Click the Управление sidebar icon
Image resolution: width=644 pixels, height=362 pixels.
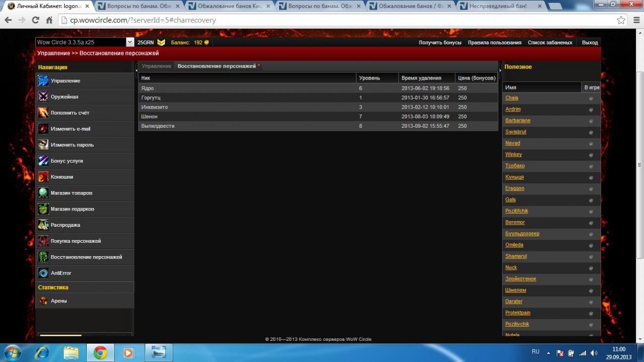pyautogui.click(x=43, y=81)
